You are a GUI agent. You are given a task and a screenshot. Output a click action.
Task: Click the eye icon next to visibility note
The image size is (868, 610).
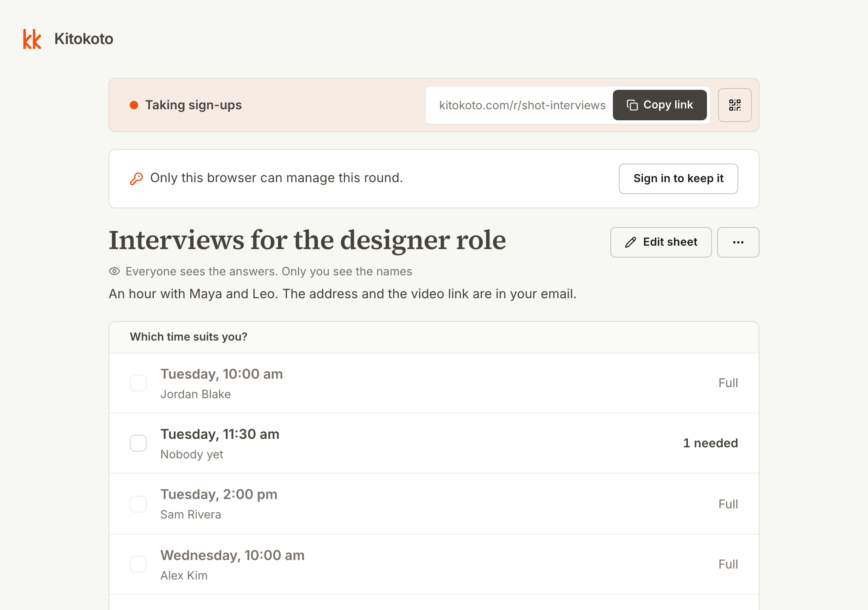pos(114,271)
